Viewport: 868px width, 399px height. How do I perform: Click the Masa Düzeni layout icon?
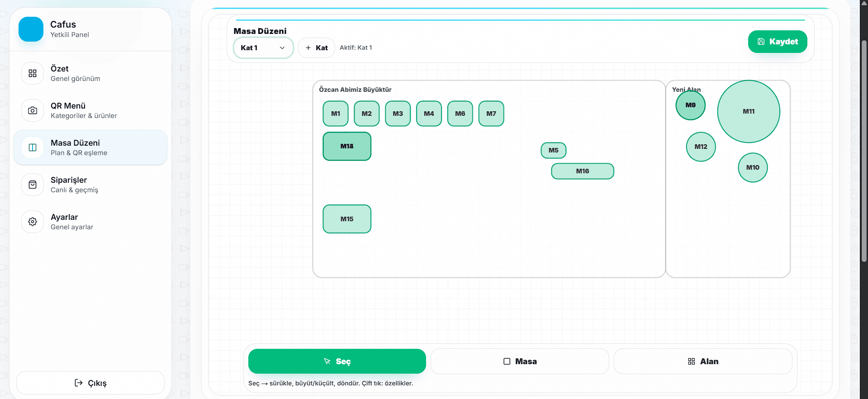tap(33, 147)
